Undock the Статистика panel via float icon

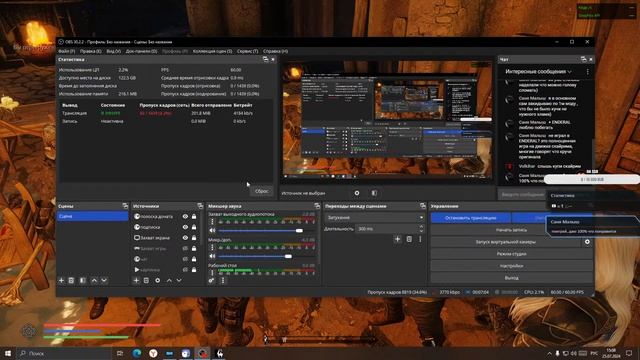pyautogui.click(x=266, y=60)
